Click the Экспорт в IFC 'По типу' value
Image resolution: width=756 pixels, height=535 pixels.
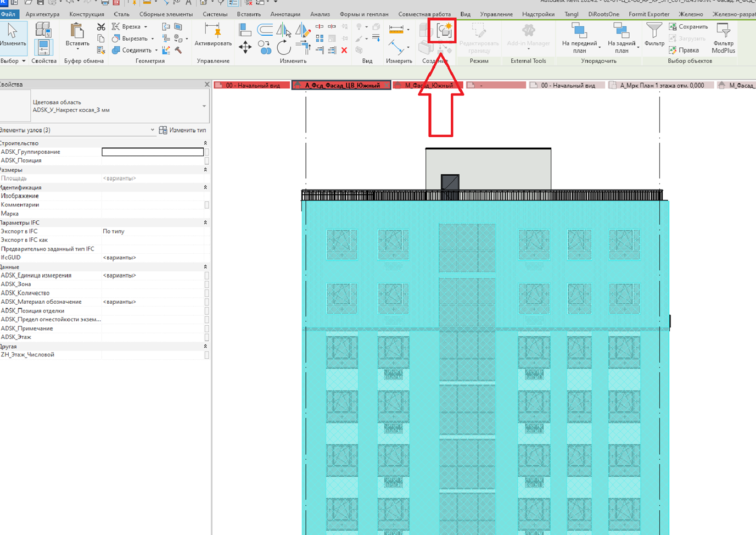153,231
